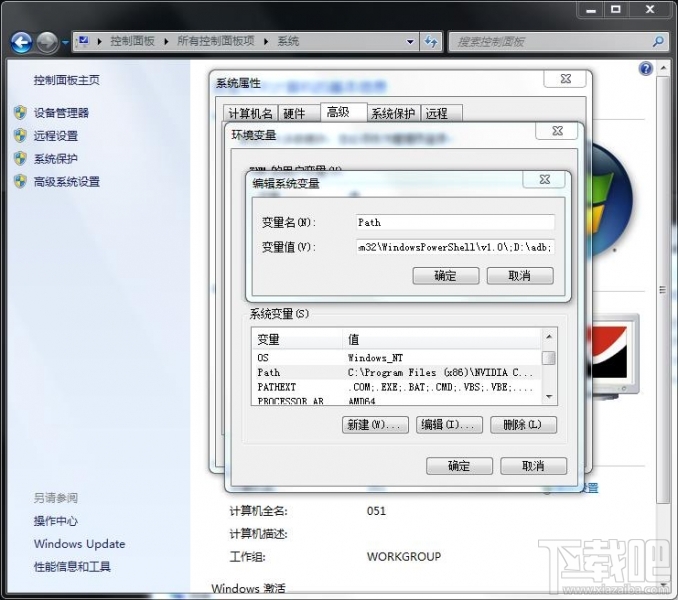Open 高级系统设置 in the sidebar

(67, 182)
